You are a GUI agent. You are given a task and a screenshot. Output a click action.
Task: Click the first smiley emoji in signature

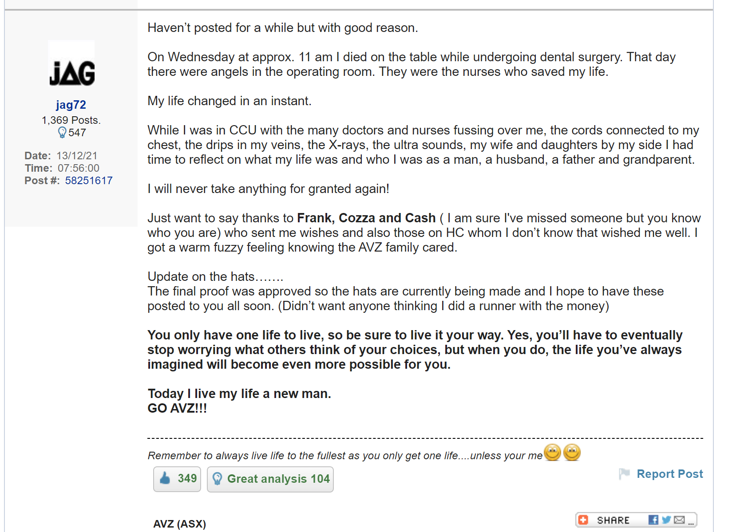pos(552,453)
